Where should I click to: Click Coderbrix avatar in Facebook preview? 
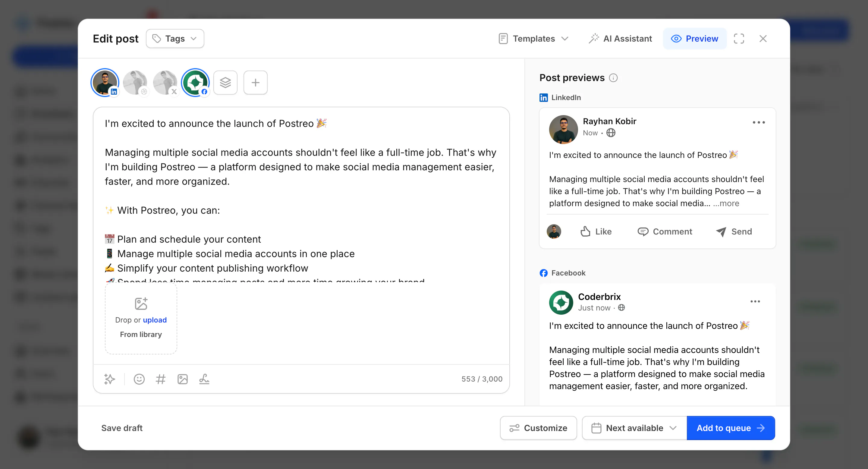click(561, 303)
